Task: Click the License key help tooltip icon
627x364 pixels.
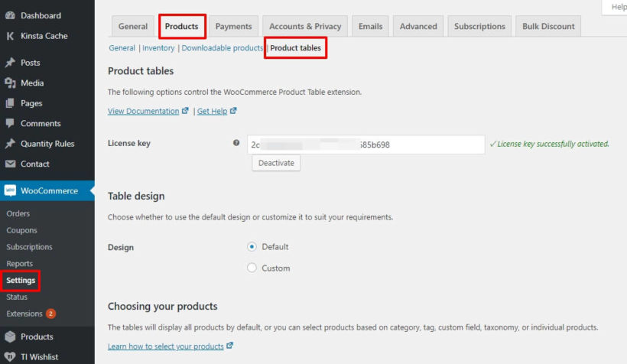Action: [236, 143]
